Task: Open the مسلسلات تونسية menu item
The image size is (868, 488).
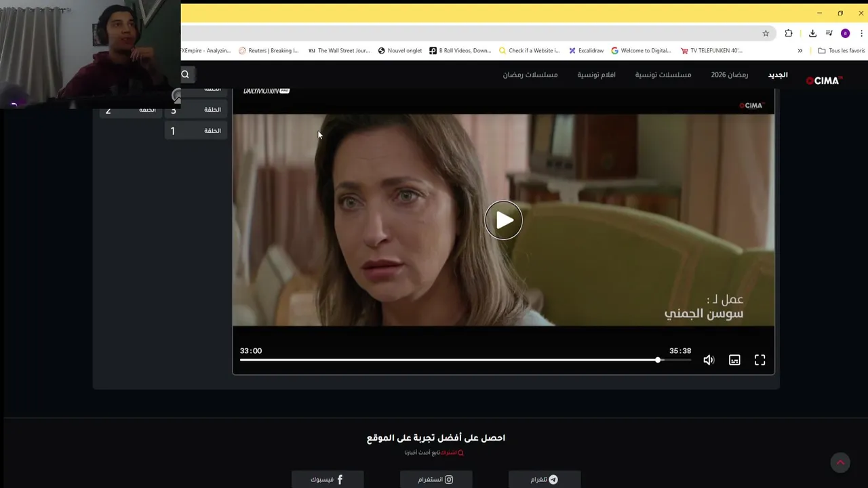Action: pos(663,75)
